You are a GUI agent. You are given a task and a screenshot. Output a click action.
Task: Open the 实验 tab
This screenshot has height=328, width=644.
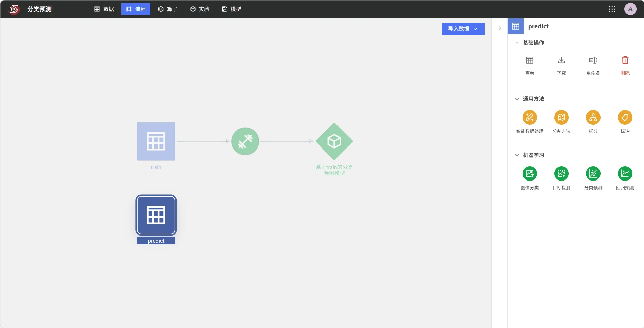tap(200, 9)
